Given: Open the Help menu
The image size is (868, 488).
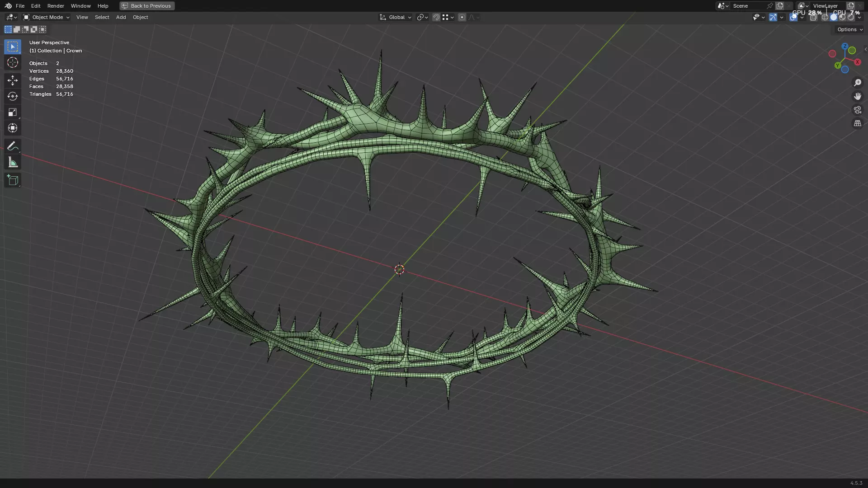Looking at the screenshot, I should tap(103, 6).
